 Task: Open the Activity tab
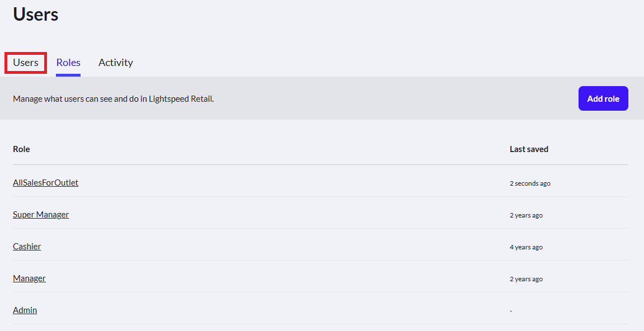(115, 63)
